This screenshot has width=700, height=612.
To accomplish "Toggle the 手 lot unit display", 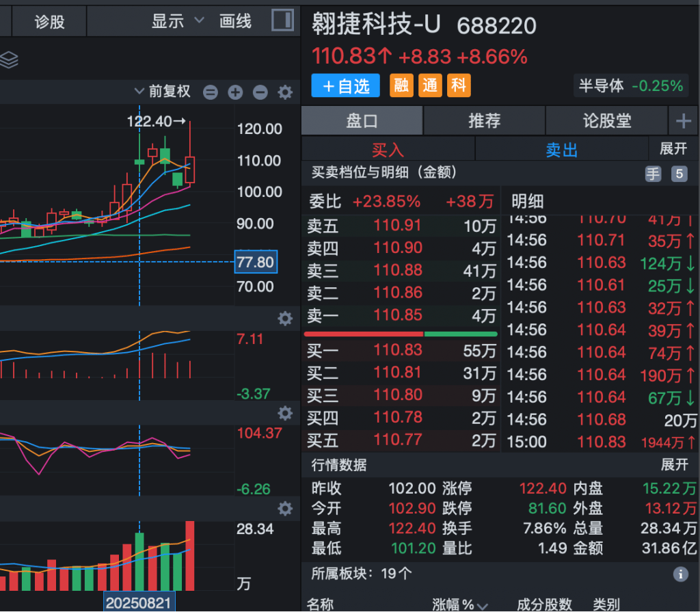I will [653, 174].
